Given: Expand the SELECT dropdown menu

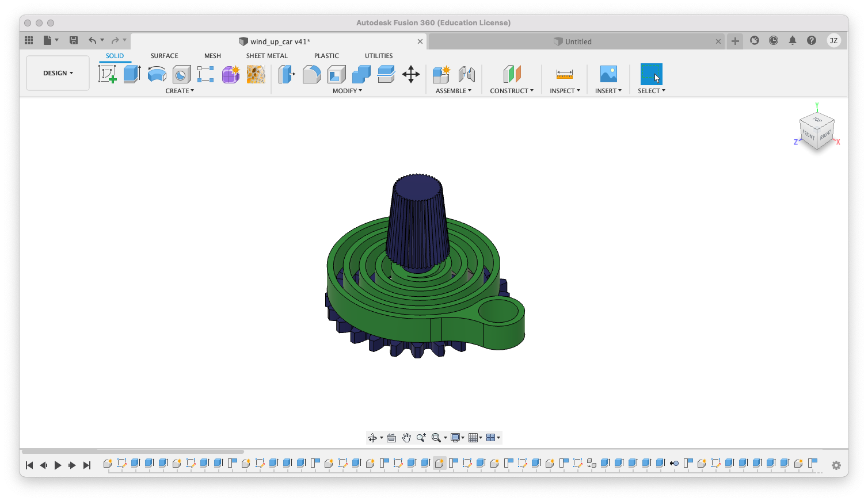Looking at the screenshot, I should point(652,91).
